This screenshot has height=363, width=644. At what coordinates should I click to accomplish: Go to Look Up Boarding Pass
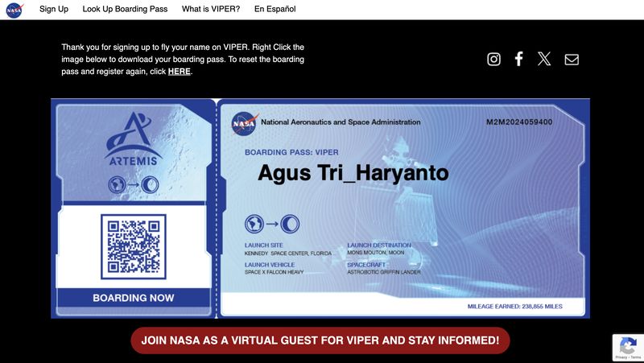coord(125,9)
